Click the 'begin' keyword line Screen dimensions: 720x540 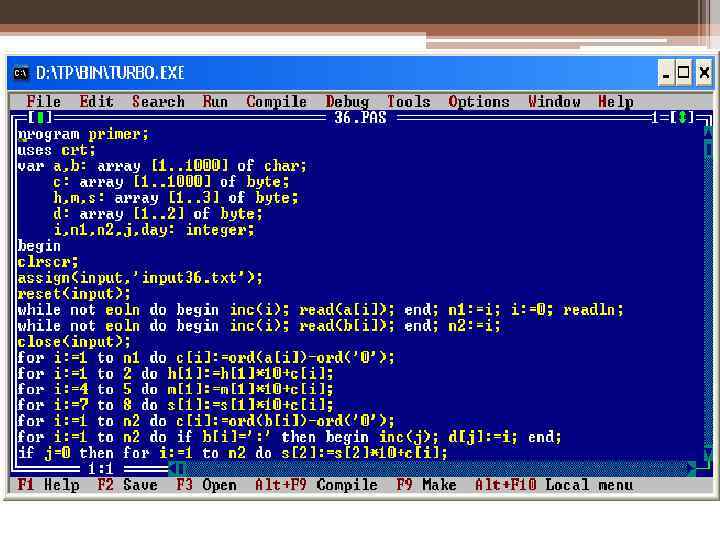(39, 246)
